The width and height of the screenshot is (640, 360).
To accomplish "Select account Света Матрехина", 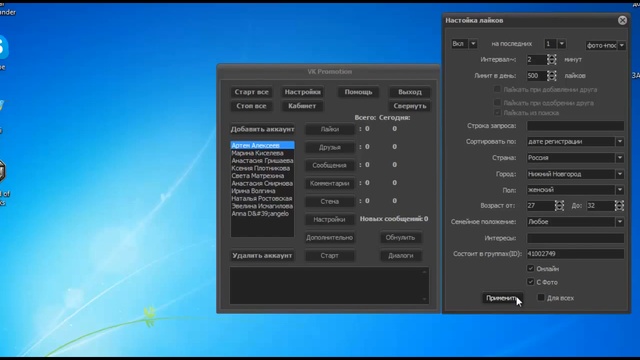I will (x=262, y=176).
